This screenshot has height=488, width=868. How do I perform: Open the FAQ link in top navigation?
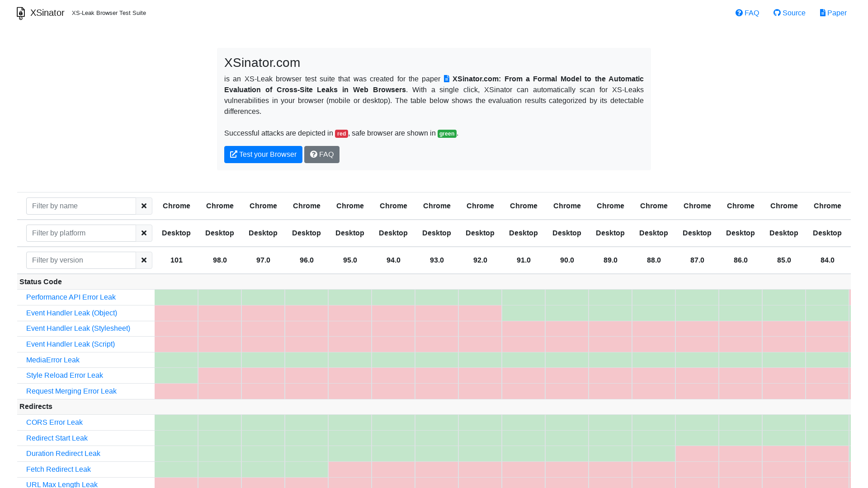click(747, 13)
